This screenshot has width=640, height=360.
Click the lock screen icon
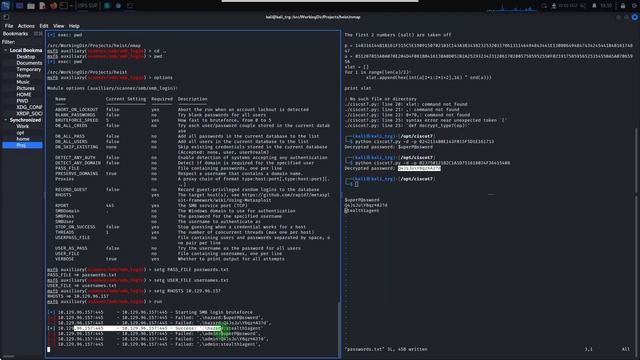623,6
